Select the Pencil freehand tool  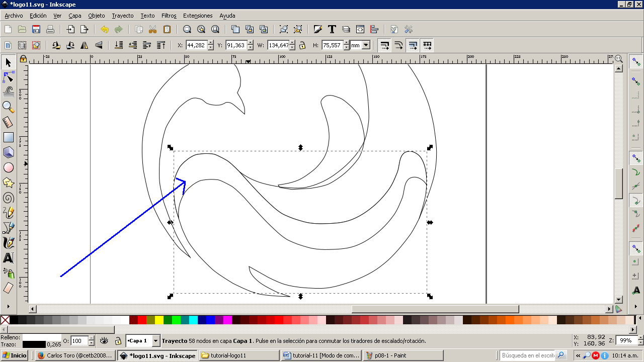(8, 213)
